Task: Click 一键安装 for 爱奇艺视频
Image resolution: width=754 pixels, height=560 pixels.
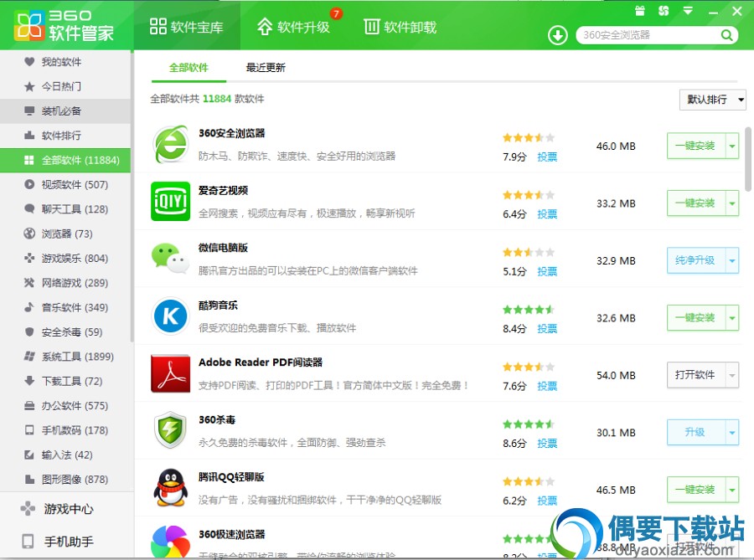Action: pos(696,203)
